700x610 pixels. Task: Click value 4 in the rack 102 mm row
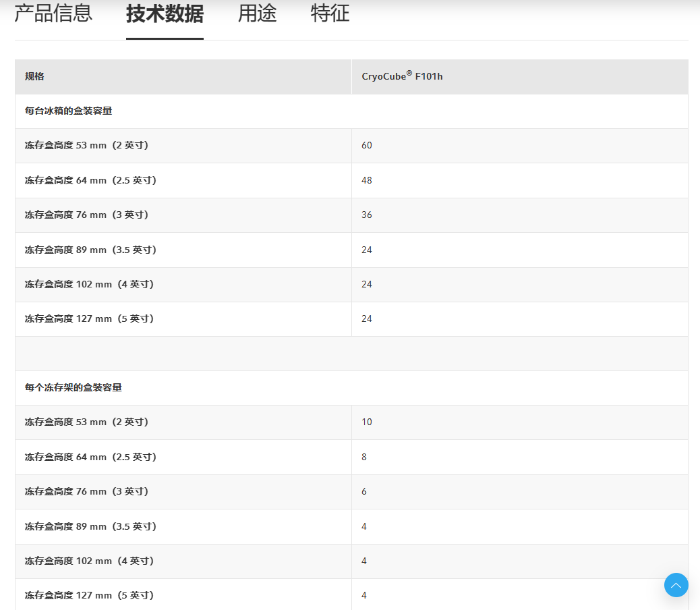tap(520, 561)
